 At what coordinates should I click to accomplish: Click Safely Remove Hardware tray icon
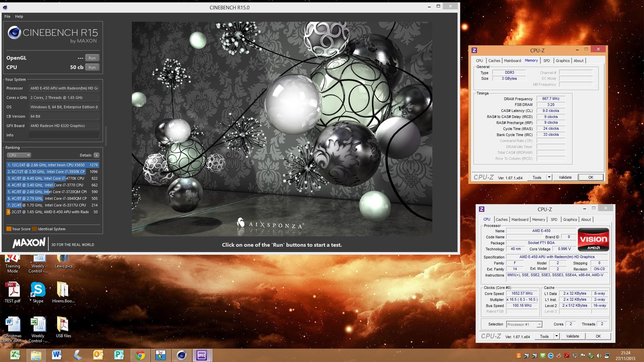point(591,356)
